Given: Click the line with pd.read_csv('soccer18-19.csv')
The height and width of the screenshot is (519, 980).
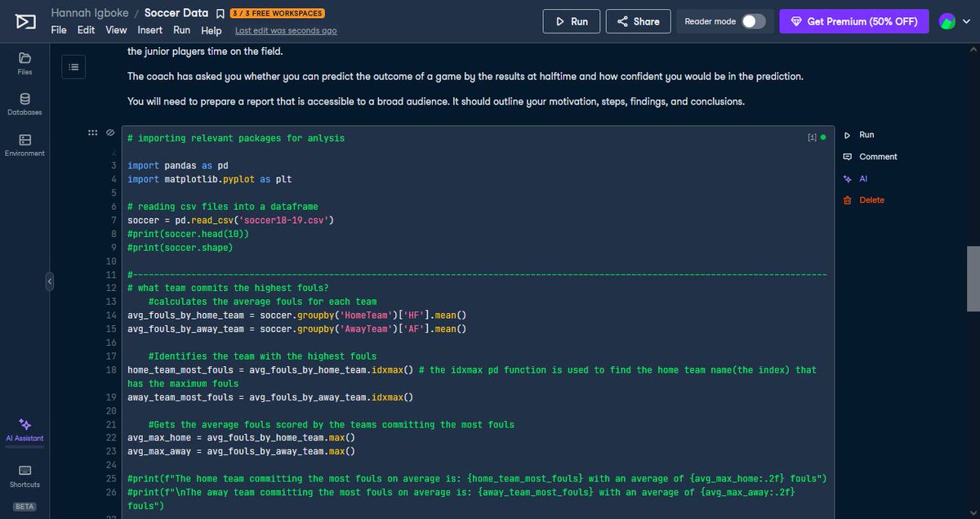Looking at the screenshot, I should tap(231, 220).
